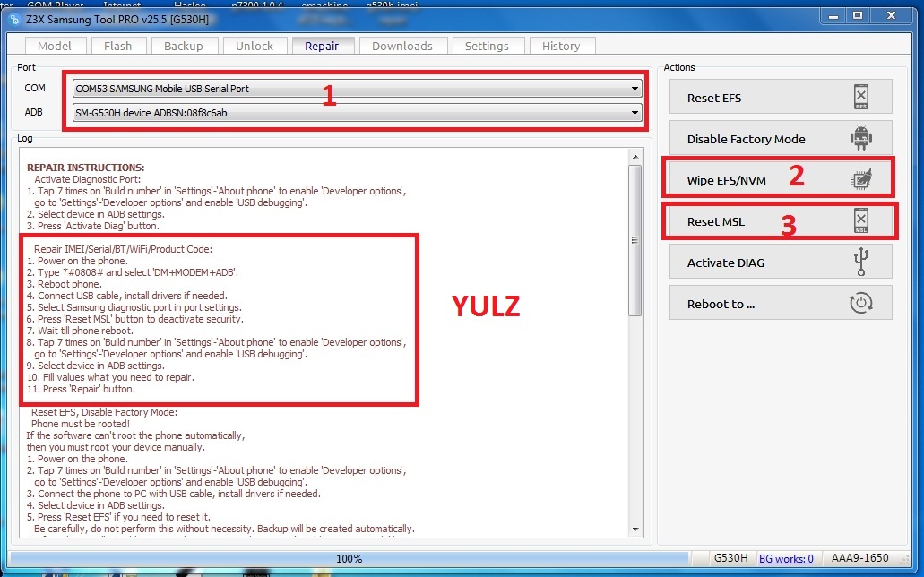Click 'Type *#0808#' log line
This screenshot has width=924, height=577.
pos(133,272)
